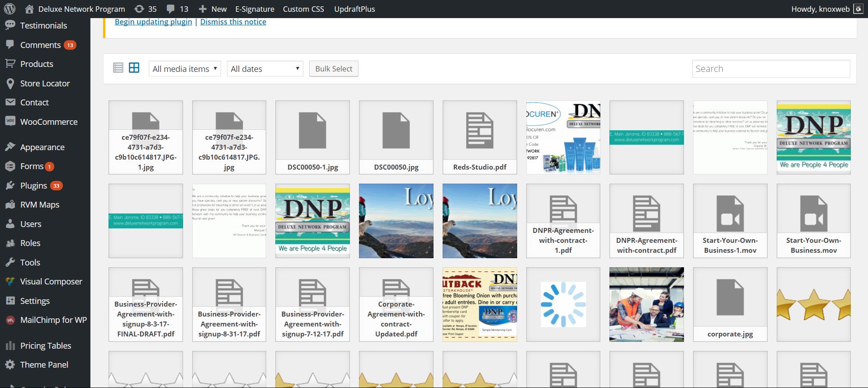Open the updates icon showing 35
Viewport: 868px width, 388px height.
(x=140, y=9)
